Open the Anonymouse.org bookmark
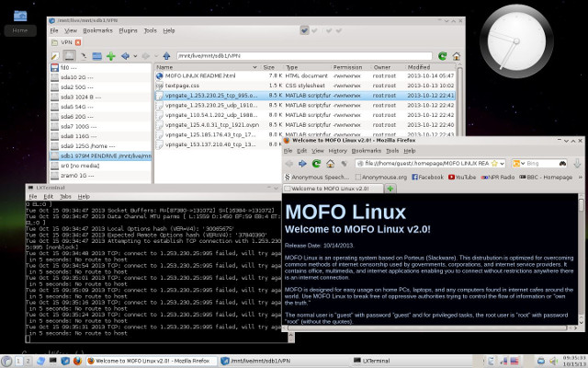Viewport: 588px width, 368px height. (381, 178)
